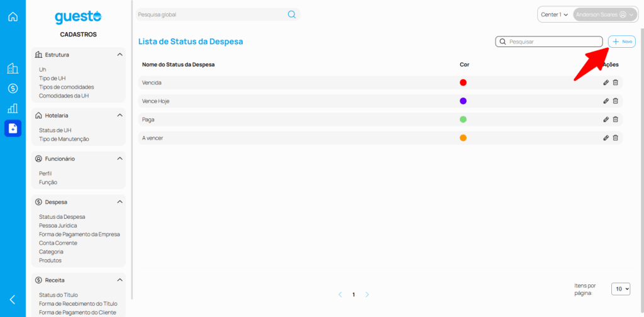The height and width of the screenshot is (317, 644).
Task: Open the bar chart reports icon in sidebar
Action: coord(13,108)
